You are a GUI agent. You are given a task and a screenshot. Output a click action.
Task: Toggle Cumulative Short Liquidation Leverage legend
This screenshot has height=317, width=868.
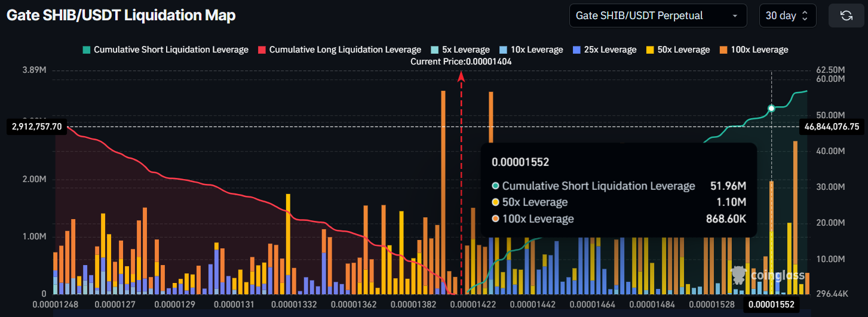click(x=165, y=50)
